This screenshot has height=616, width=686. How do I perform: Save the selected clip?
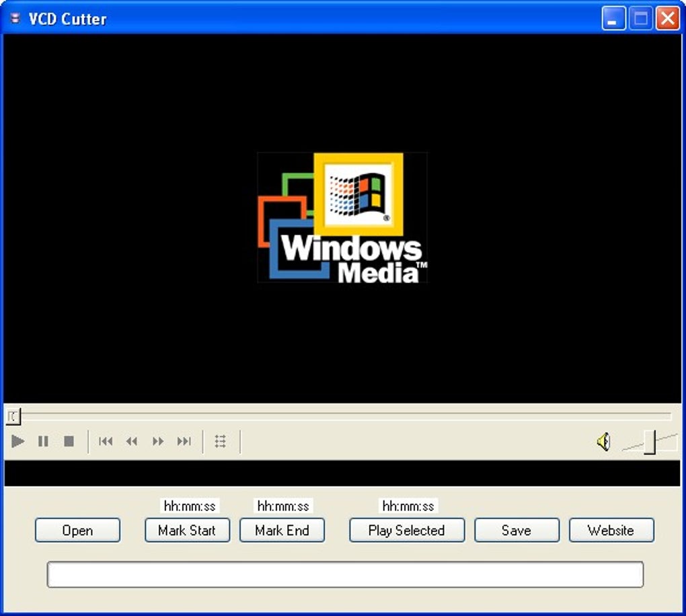(517, 530)
